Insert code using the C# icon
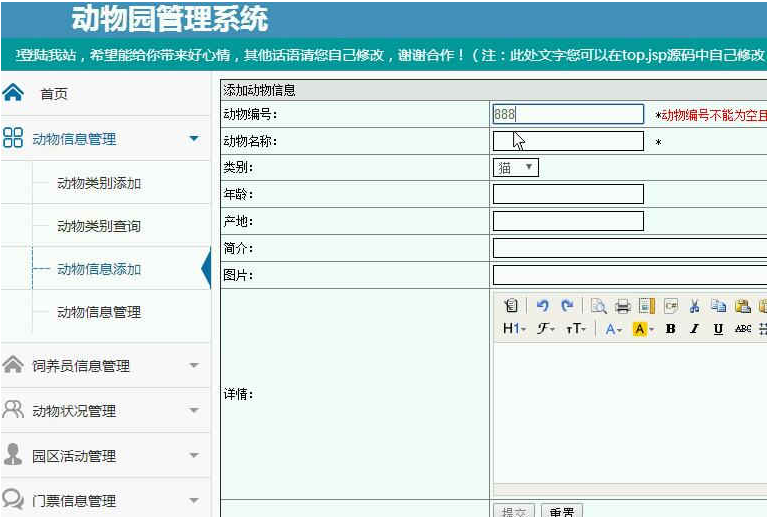Viewport: 773px width, 517px height. pyautogui.click(x=671, y=306)
